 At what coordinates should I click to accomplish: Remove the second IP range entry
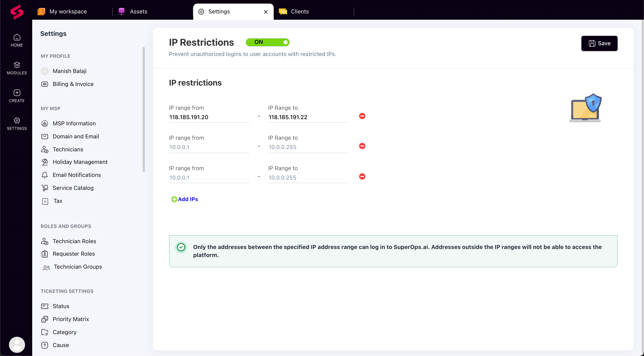tap(362, 146)
